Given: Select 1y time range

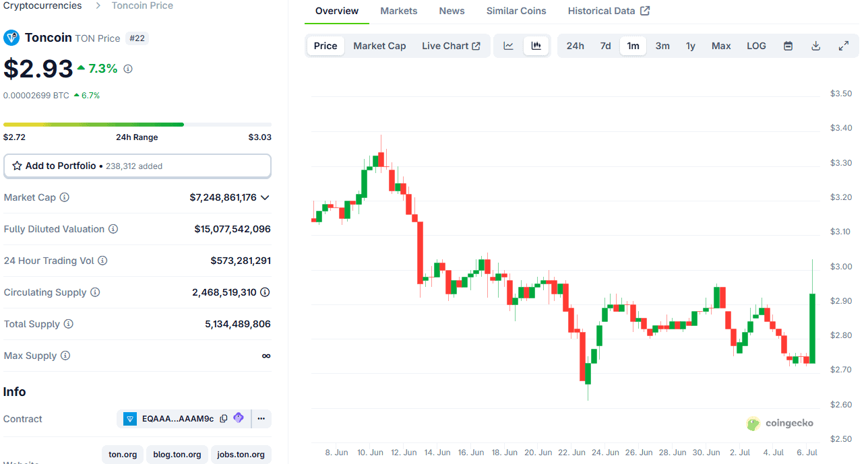Looking at the screenshot, I should pyautogui.click(x=691, y=46).
